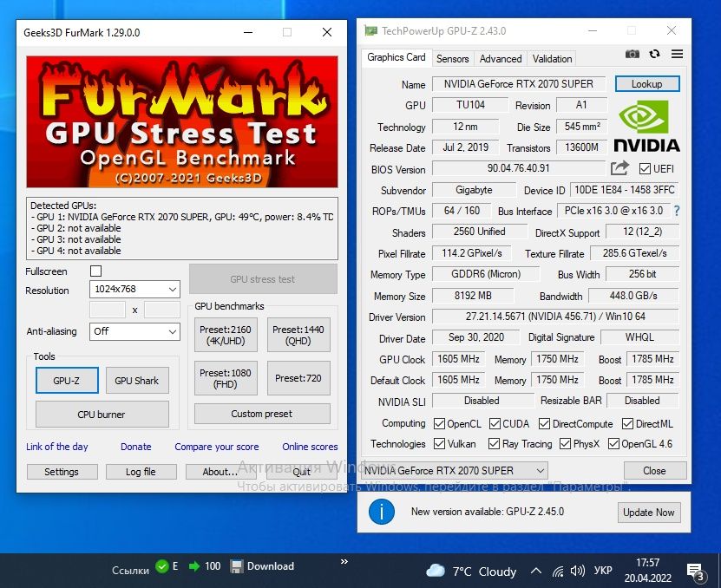Viewport: 721px width, 588px height.
Task: Open the GPU selector dropdown in GPU-Z
Action: pyautogui.click(x=455, y=471)
